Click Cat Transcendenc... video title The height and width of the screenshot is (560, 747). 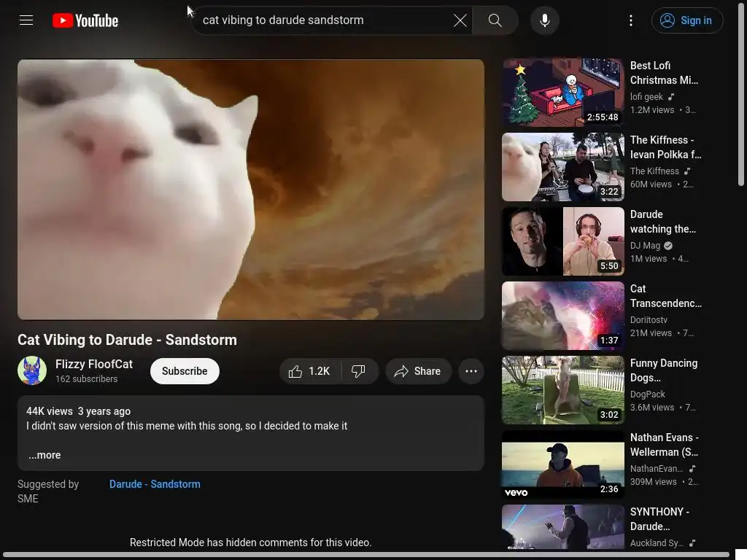665,296
